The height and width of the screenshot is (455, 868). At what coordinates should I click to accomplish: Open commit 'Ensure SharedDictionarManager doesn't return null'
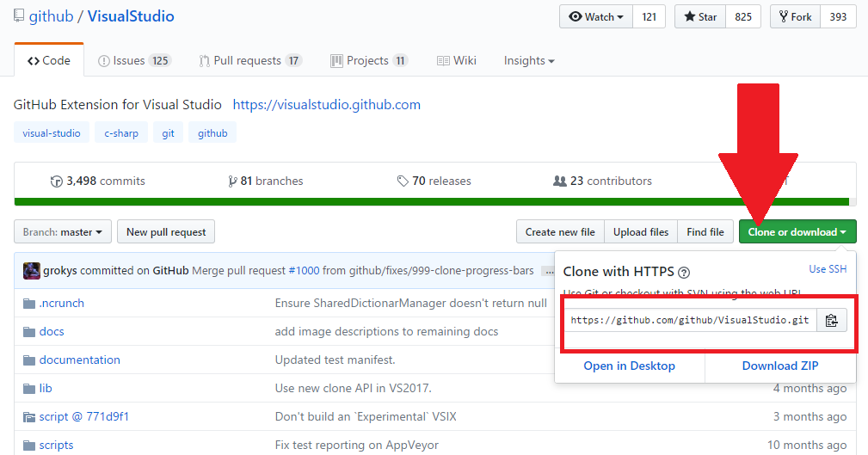[410, 304]
